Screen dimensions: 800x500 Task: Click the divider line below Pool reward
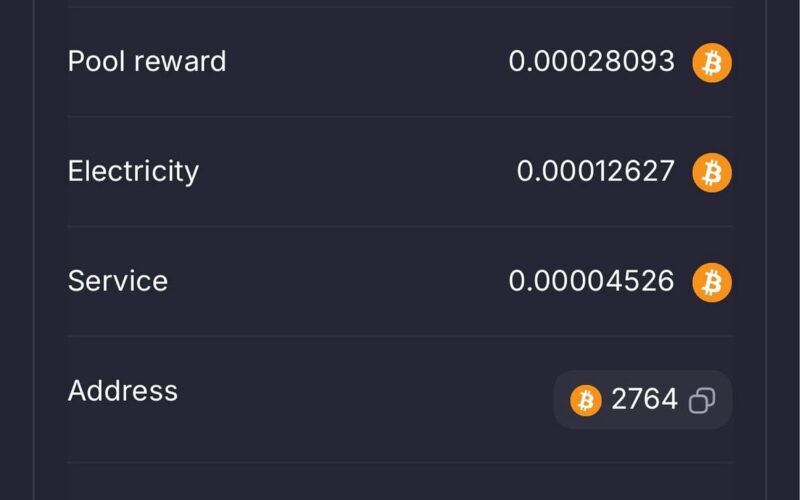(400, 117)
